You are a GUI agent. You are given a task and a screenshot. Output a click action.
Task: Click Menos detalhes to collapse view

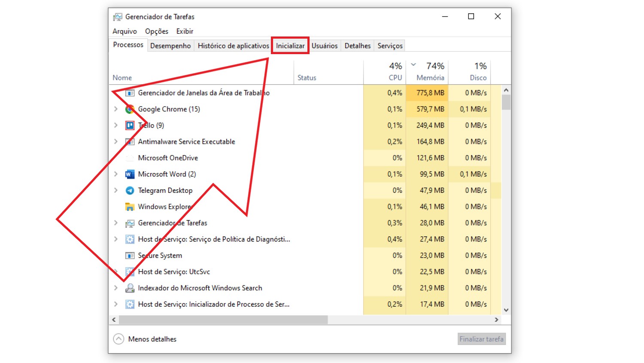pyautogui.click(x=145, y=339)
